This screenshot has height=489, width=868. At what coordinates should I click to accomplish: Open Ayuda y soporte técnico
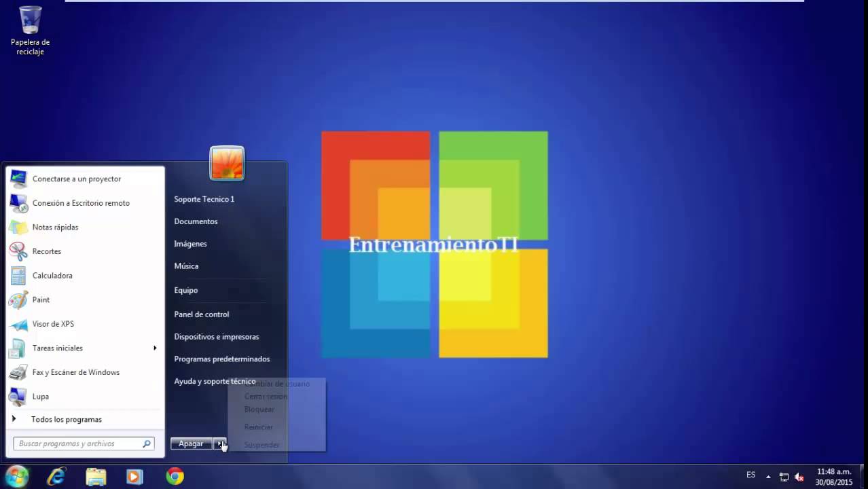(x=215, y=382)
